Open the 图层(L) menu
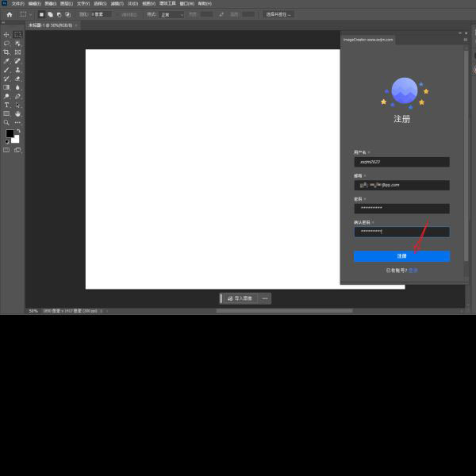476x476 pixels. 67,4
